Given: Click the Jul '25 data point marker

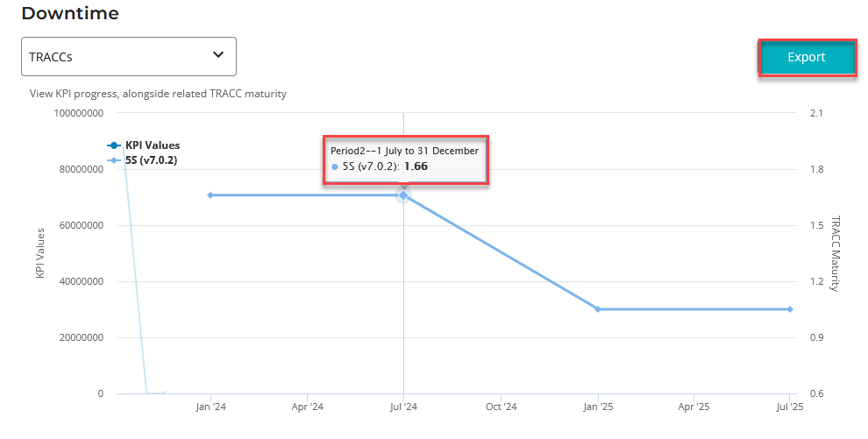Looking at the screenshot, I should [x=790, y=309].
